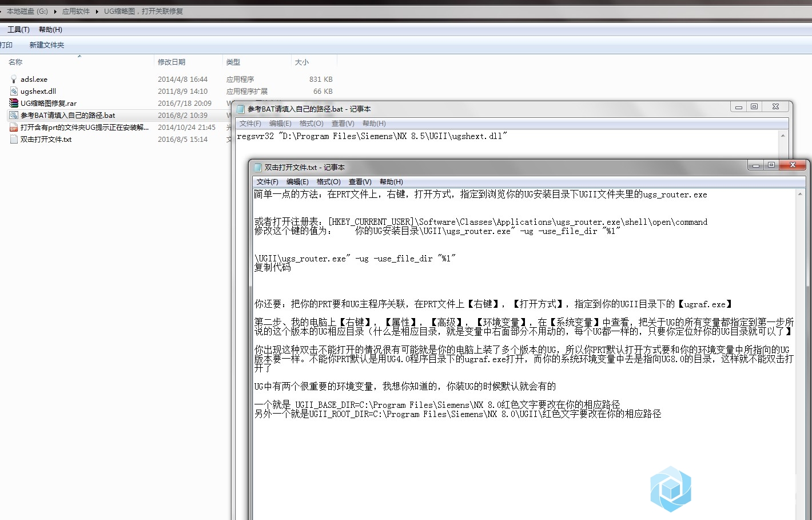Maximize the 双击打开文件.txt Notepad window

771,165
